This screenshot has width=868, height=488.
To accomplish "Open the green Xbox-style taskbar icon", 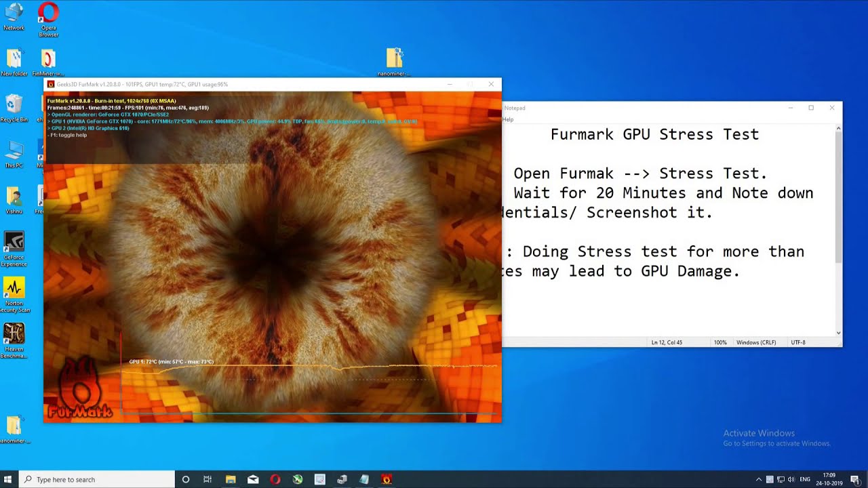I will pyautogui.click(x=298, y=479).
